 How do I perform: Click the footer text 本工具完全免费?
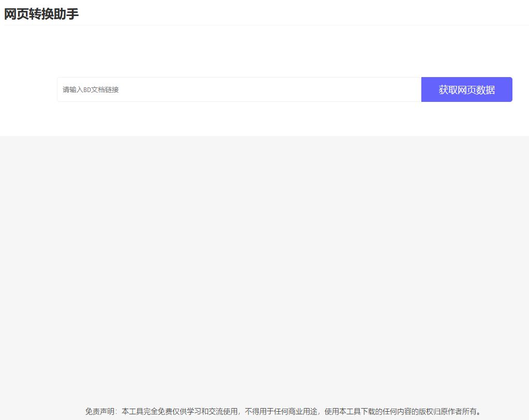tap(147, 412)
